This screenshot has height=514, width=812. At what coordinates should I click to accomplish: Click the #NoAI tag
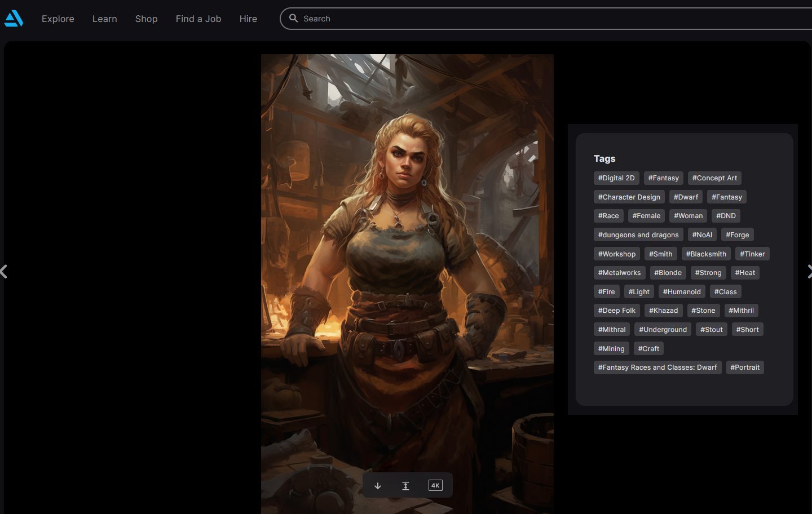(702, 235)
